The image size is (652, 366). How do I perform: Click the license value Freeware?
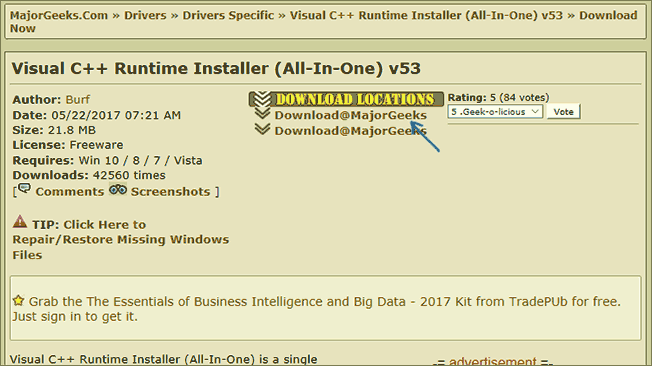coord(96,145)
